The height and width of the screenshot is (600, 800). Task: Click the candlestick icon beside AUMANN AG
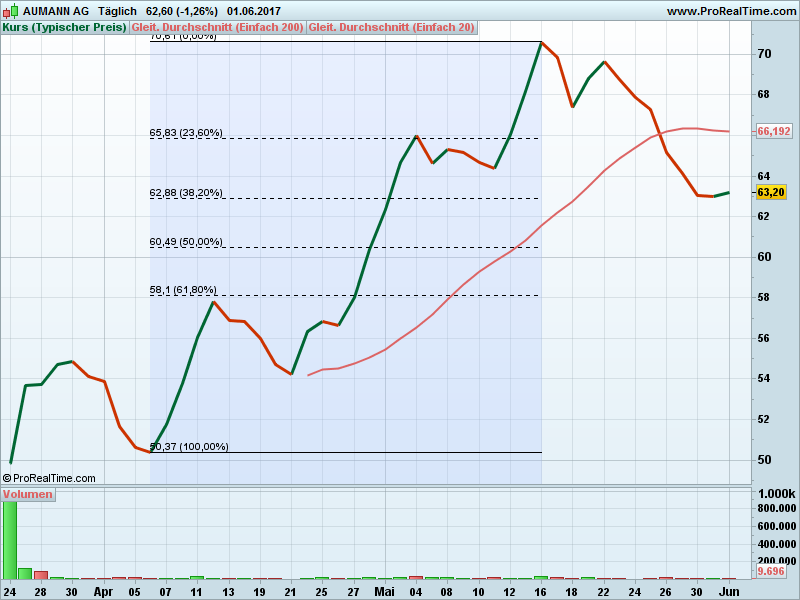[11, 11]
